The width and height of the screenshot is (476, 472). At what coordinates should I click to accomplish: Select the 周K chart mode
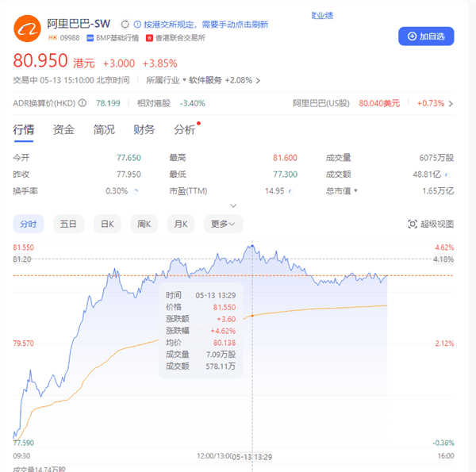point(144,224)
